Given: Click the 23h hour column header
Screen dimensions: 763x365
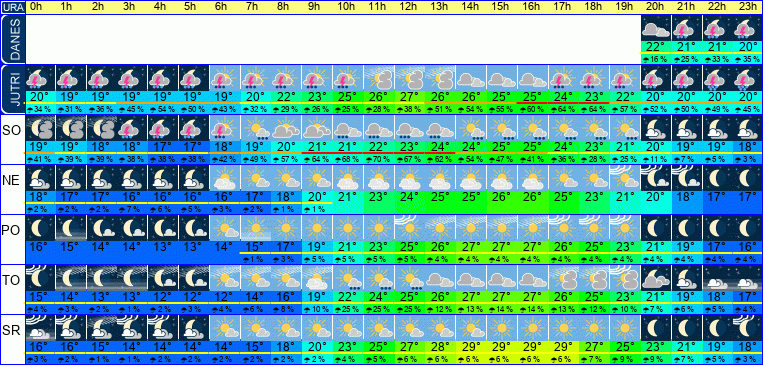Looking at the screenshot, I should 748,7.
